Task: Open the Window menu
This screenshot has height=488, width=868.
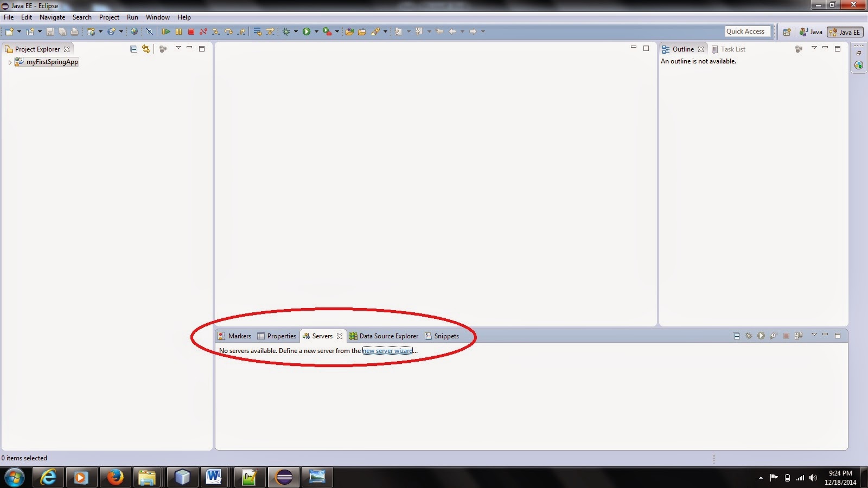Action: (157, 17)
